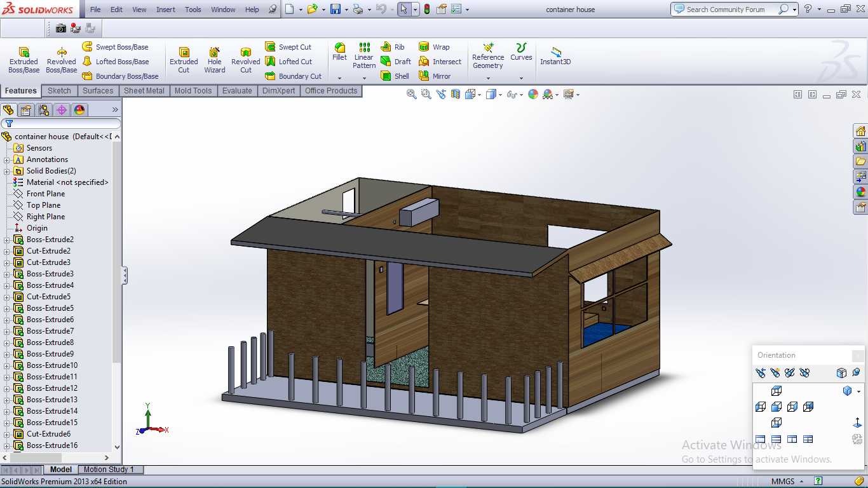This screenshot has height=488, width=868.
Task: Select the Rib feature tool
Action: pos(393,47)
